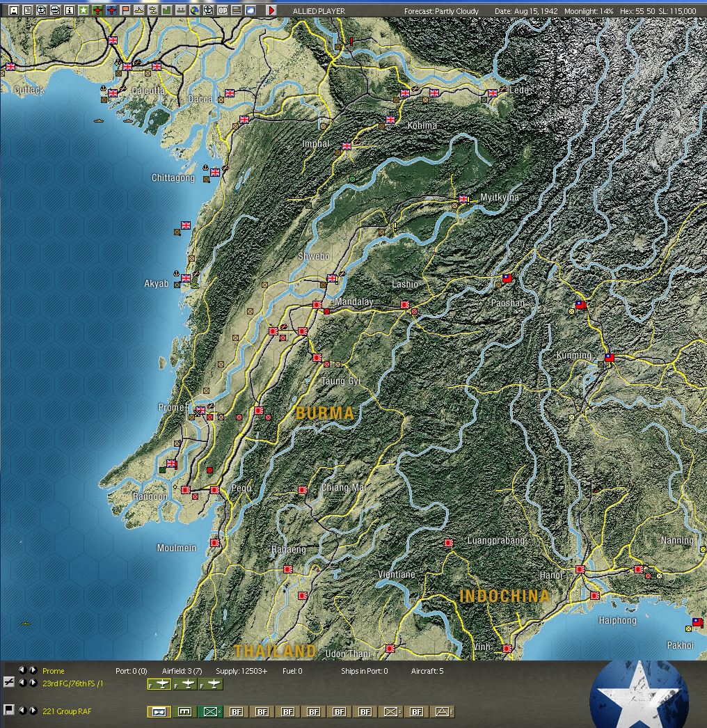Image resolution: width=707 pixels, height=728 pixels.
Task: Click the 'Airfield: 3 (7)' value
Action: tap(182, 671)
